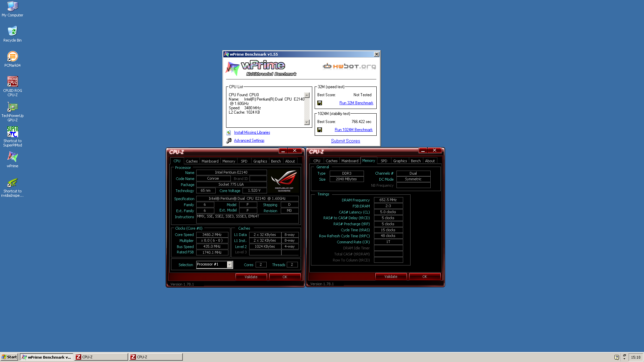Click DRAM Frequency 652.5 MHz field
Screen dimensions: 644x362
[x=388, y=200]
